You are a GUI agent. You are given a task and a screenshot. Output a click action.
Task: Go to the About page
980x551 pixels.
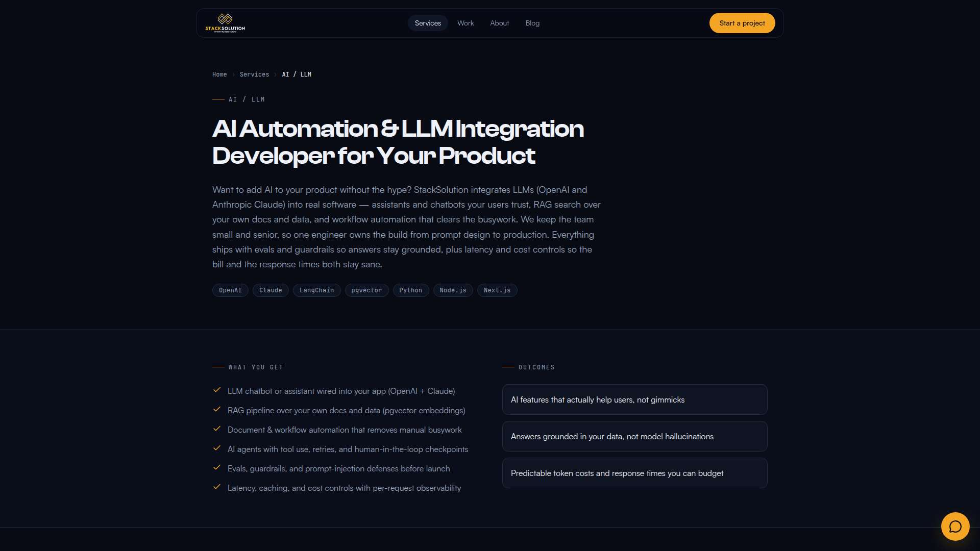[499, 23]
